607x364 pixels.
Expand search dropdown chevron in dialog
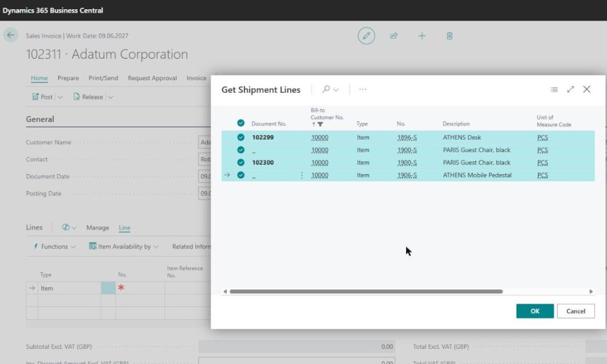pos(336,90)
